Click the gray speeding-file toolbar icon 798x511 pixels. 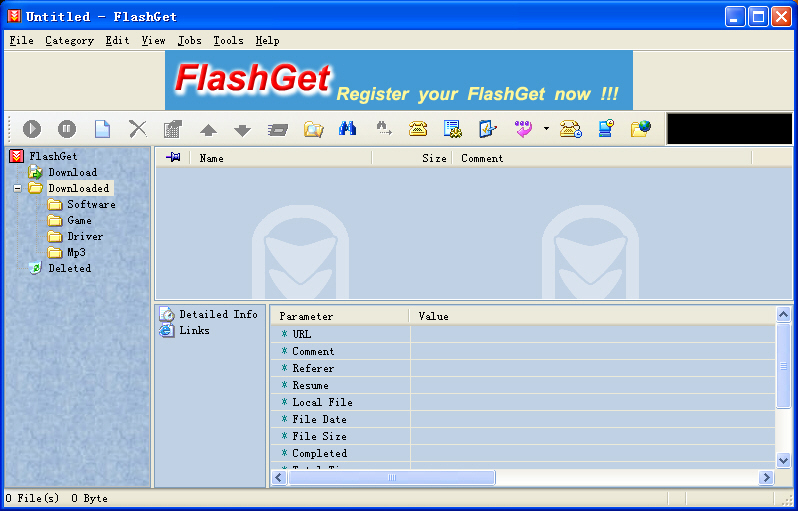coord(278,130)
